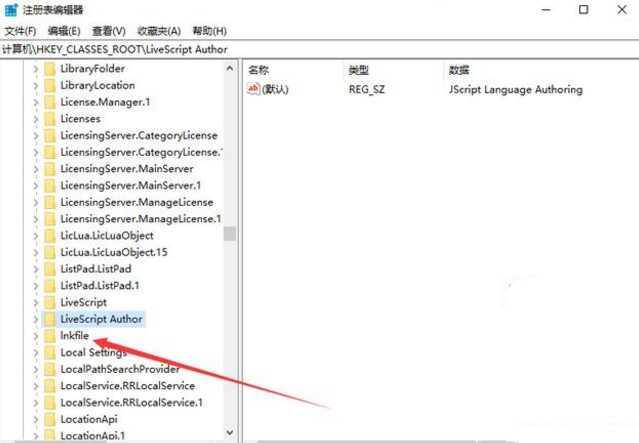Image resolution: width=639 pixels, height=443 pixels.
Task: Click the 数据 column header
Action: 460,70
